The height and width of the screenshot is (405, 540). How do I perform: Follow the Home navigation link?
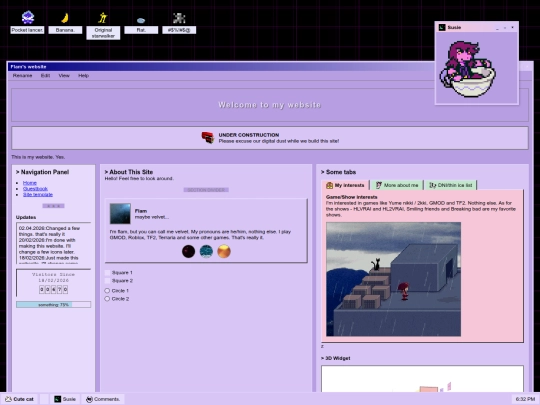30,183
